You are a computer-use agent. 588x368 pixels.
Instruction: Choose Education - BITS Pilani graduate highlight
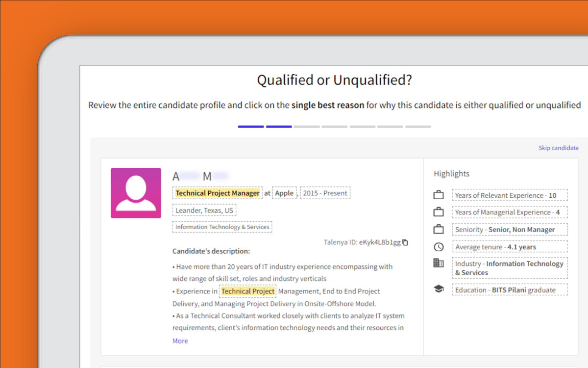510,289
